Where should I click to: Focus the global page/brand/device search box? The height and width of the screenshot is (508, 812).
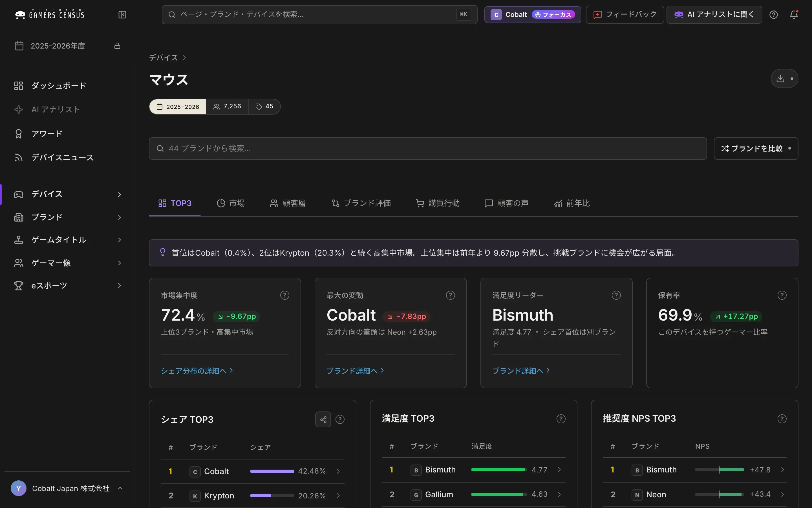319,14
